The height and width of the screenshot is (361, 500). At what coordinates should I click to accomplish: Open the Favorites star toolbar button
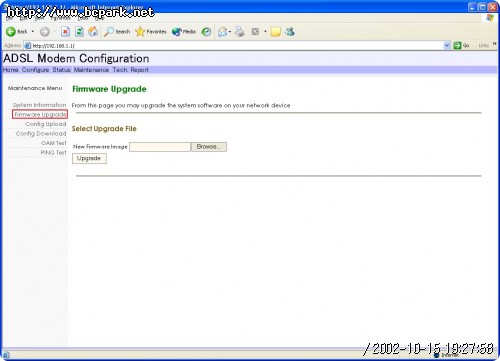point(151,32)
